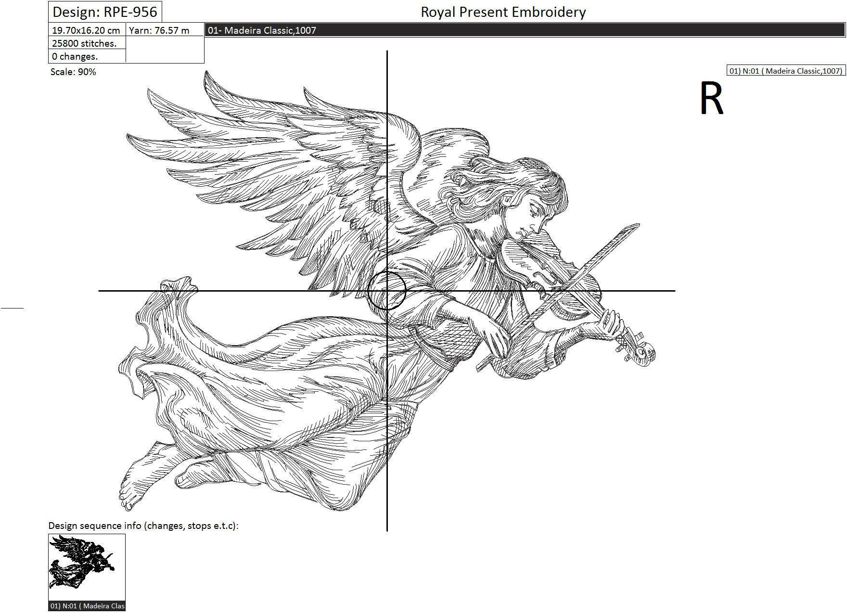Click the top-right N:01 Madeira Classic thread label
The width and height of the screenshot is (847, 616).
(785, 71)
